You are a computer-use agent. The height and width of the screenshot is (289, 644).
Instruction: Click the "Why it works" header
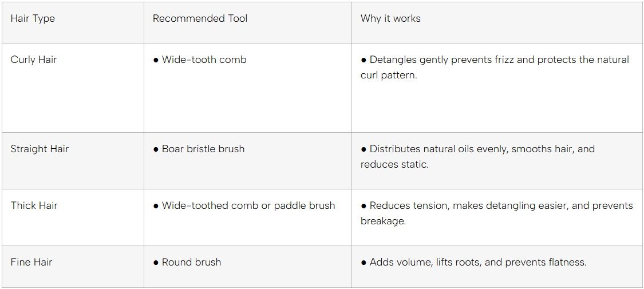390,18
